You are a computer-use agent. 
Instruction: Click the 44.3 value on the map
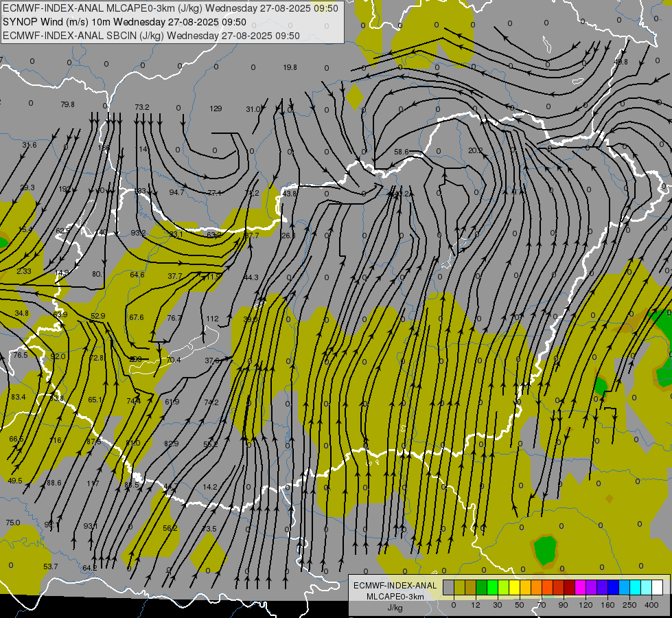click(251, 277)
